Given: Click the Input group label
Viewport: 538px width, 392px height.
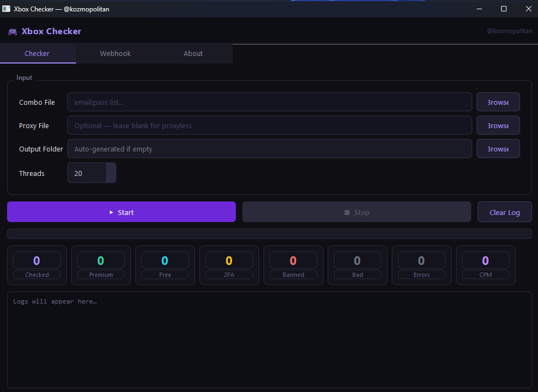Looking at the screenshot, I should 24,78.
